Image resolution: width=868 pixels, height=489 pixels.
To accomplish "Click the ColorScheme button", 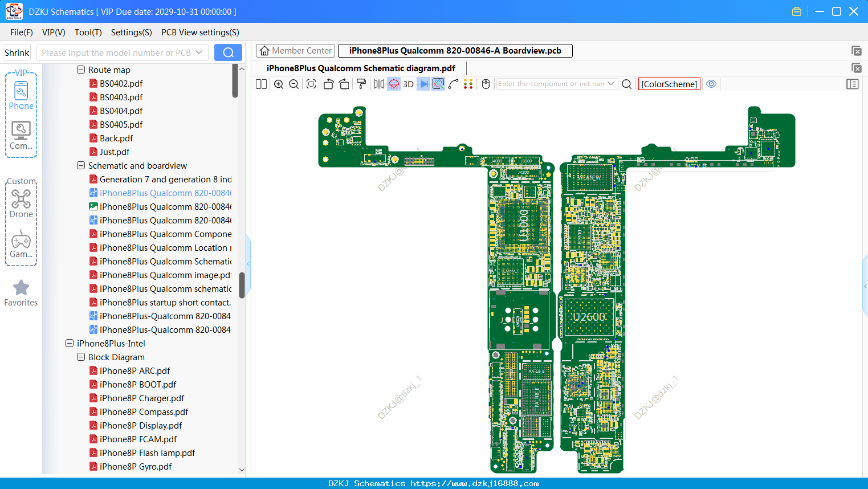I will [669, 84].
